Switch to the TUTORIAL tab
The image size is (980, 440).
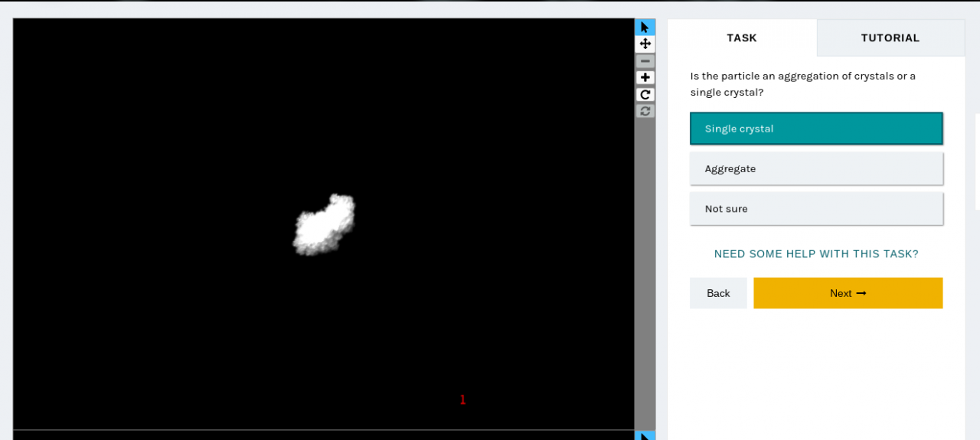890,37
